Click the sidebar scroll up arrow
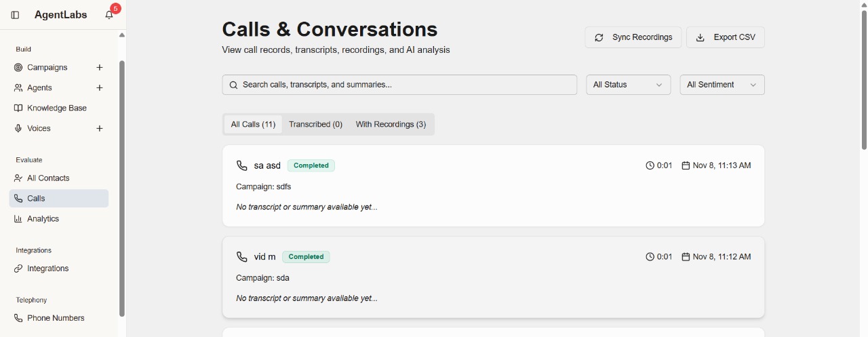The height and width of the screenshot is (337, 868). click(122, 35)
